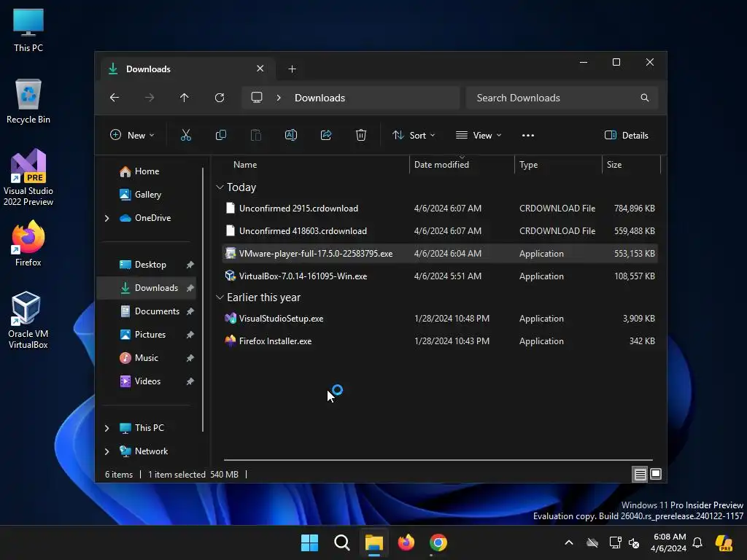Select This PC desktop icon
The height and width of the screenshot is (560, 747).
pos(28,30)
